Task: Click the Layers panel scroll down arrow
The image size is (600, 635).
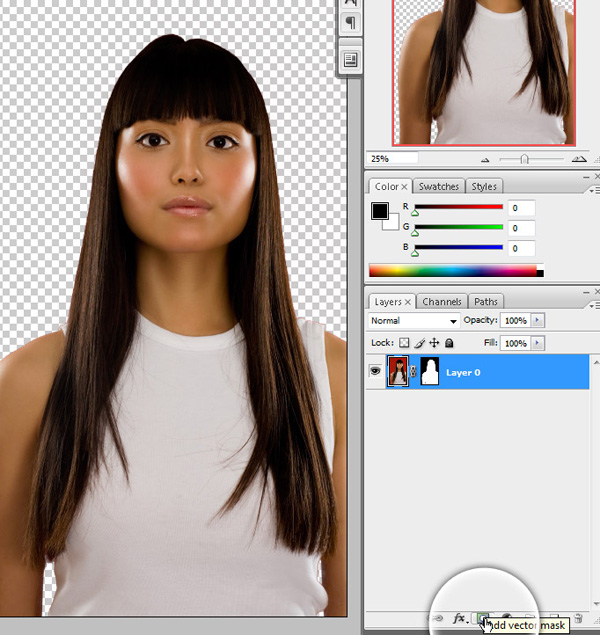Action: click(596, 604)
